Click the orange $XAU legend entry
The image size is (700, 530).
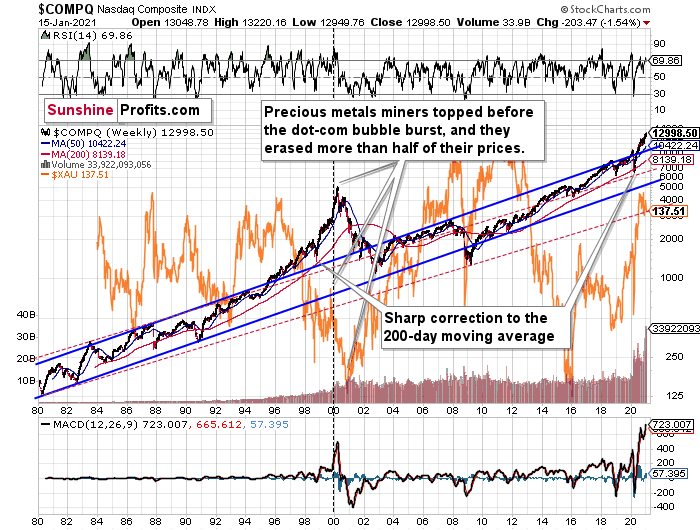tap(75, 175)
